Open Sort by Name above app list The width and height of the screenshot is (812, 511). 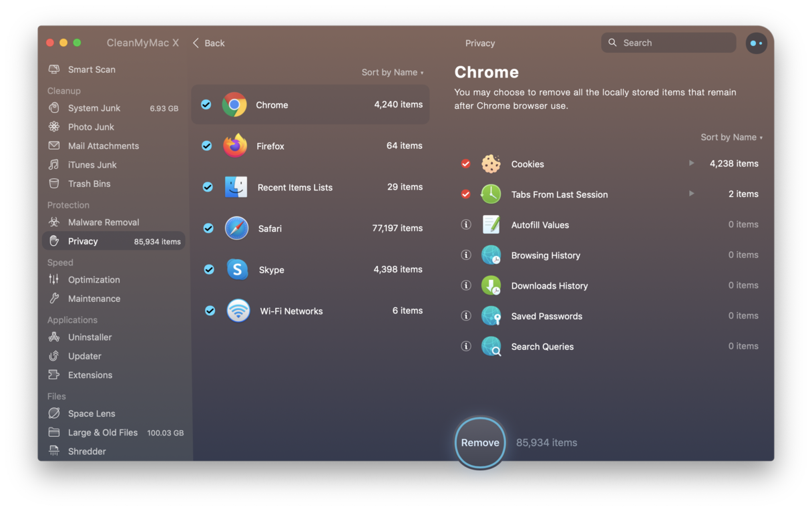[x=393, y=72]
